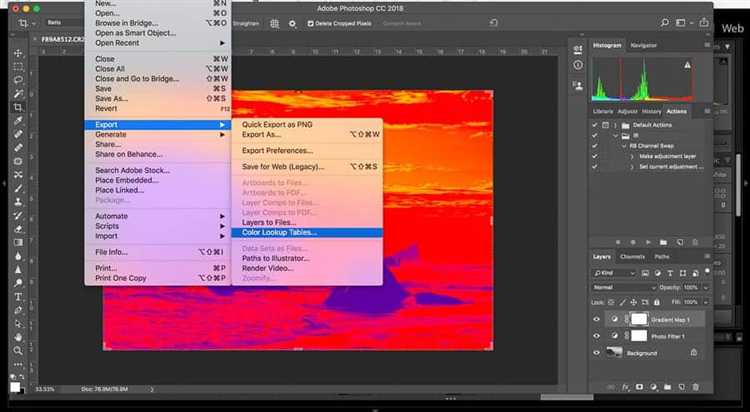
Task: Click the delete layer trash icon
Action: tap(702, 386)
